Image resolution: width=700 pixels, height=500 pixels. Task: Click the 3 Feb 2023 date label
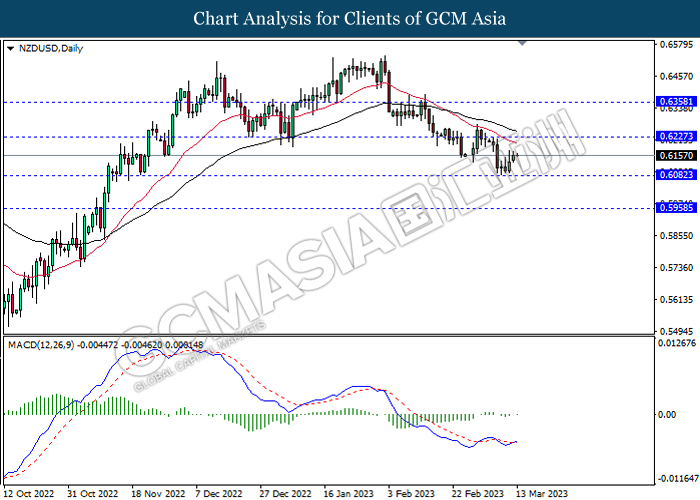click(411, 494)
